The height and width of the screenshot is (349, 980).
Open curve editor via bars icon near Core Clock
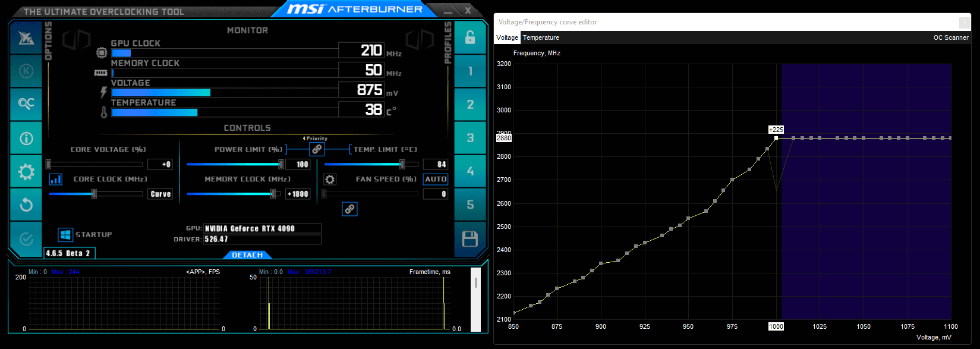coord(55,179)
